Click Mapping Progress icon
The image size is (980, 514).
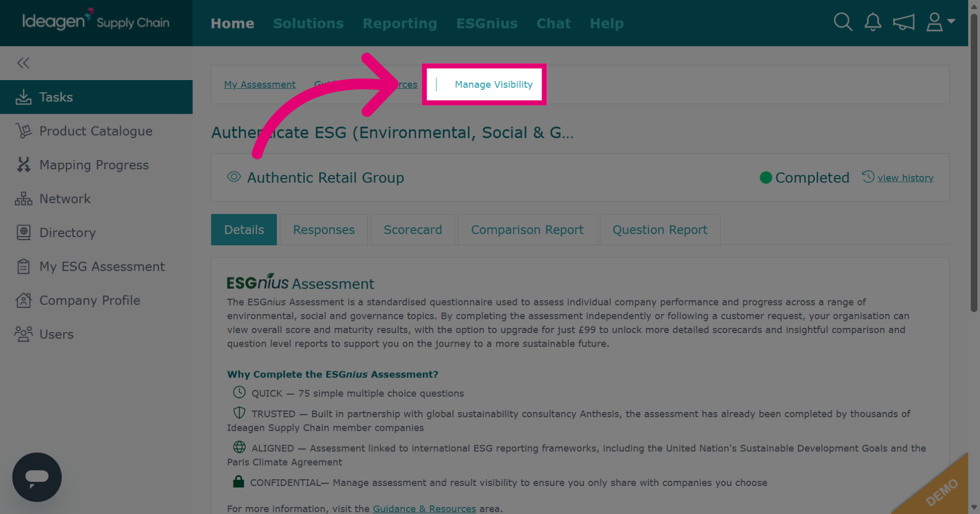tap(23, 165)
